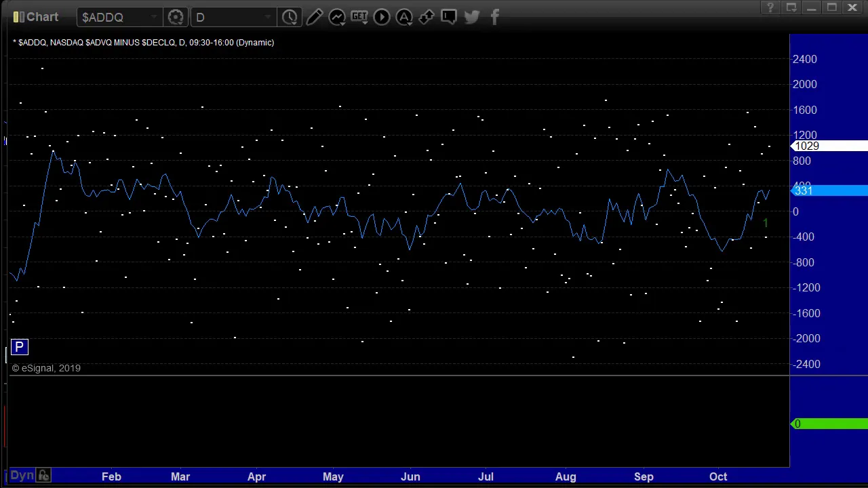
Task: Select the 1029 white price label
Action: pos(829,146)
